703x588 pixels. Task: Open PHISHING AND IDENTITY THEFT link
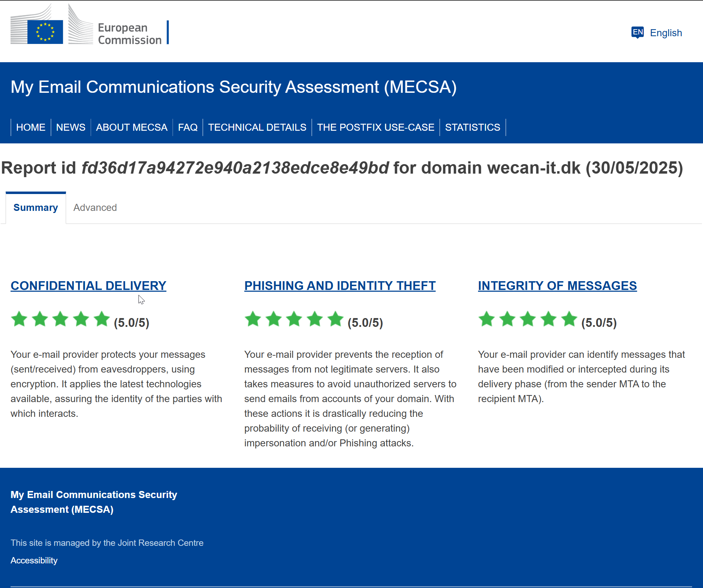pyautogui.click(x=340, y=286)
